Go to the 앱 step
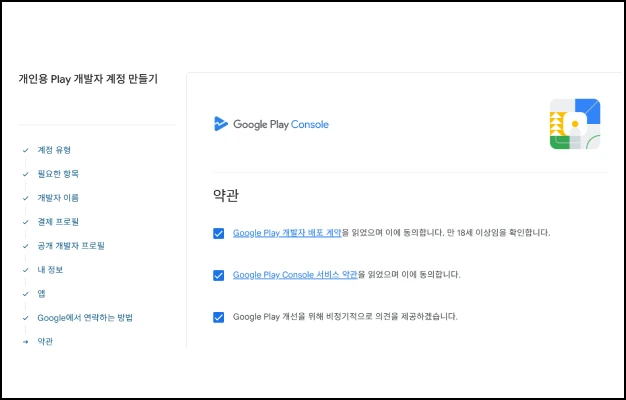 coord(41,294)
